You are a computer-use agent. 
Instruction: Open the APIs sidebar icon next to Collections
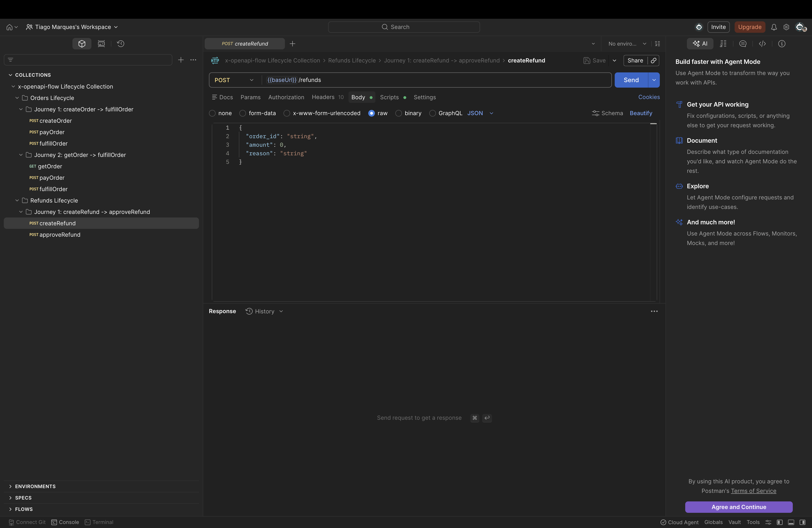coord(101,44)
